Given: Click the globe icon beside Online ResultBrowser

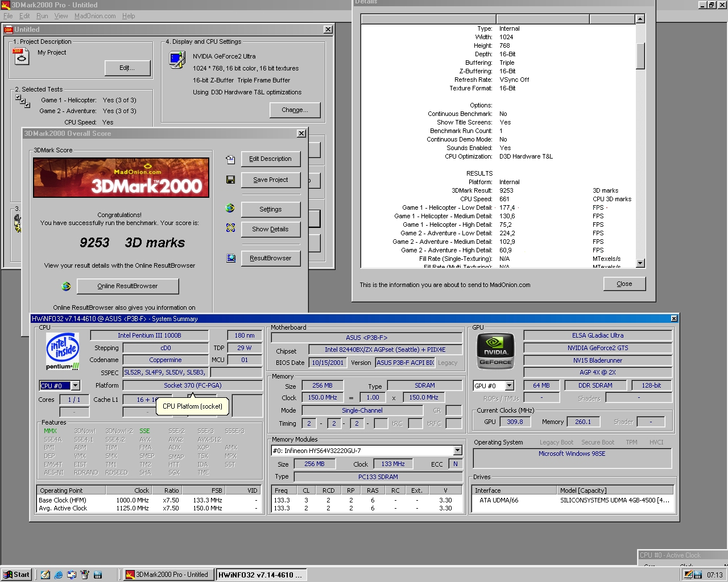Looking at the screenshot, I should (66, 286).
